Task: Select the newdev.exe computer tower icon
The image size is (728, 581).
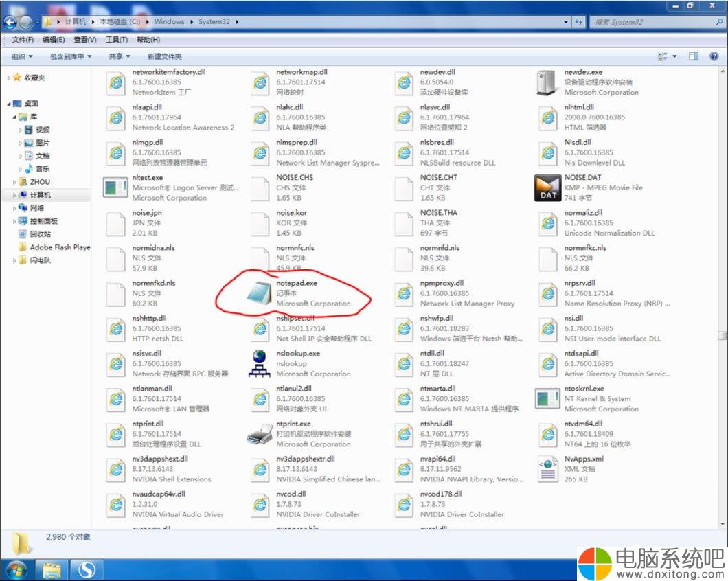Action: point(547,82)
